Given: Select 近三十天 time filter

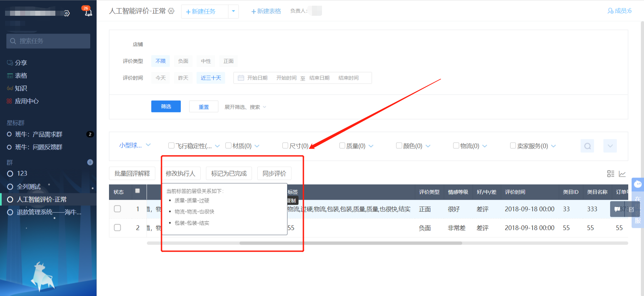Looking at the screenshot, I should coord(211,78).
